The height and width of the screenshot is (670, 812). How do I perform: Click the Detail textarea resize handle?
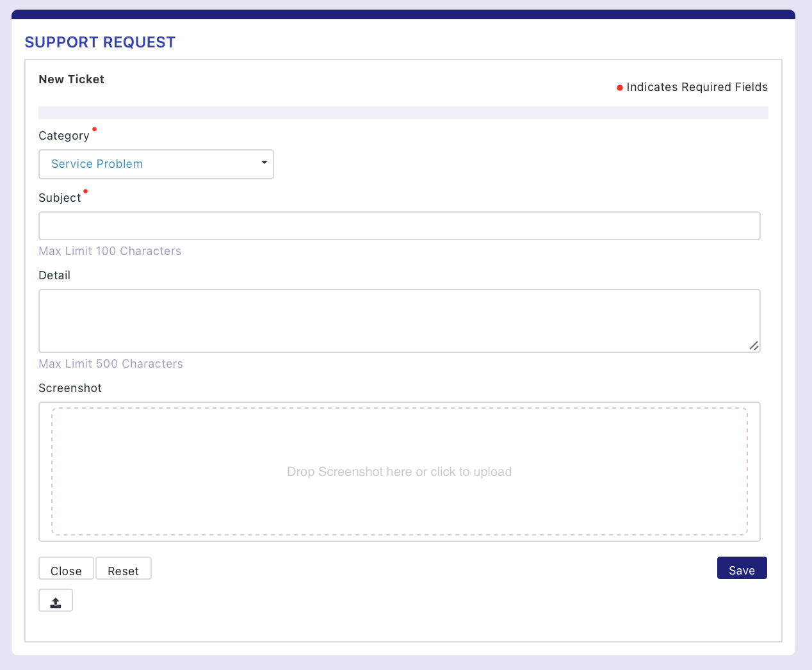point(754,346)
